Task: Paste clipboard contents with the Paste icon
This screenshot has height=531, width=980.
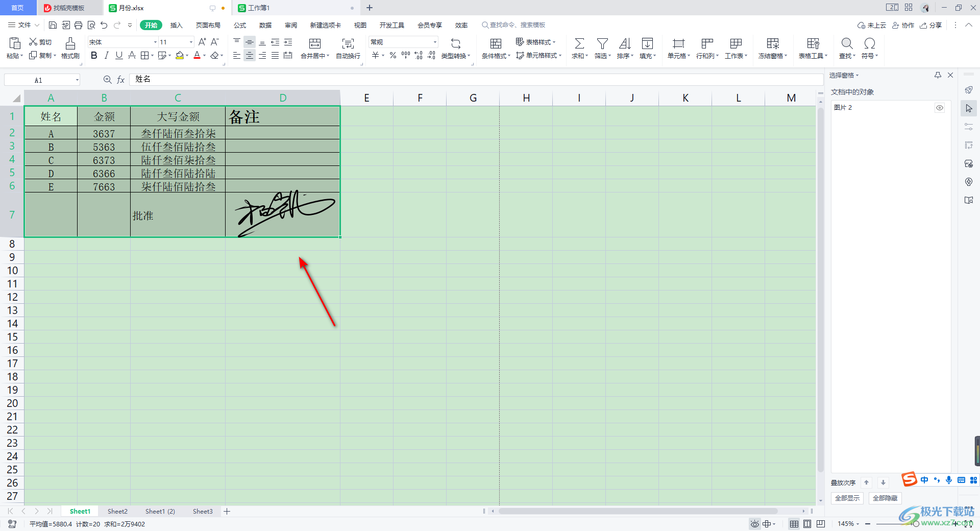Action: click(15, 43)
